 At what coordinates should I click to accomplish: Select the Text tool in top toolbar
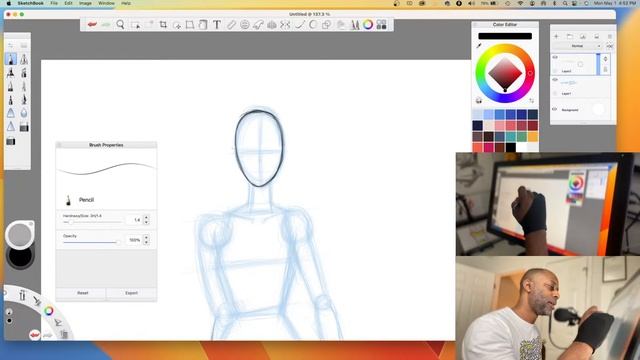(217, 24)
